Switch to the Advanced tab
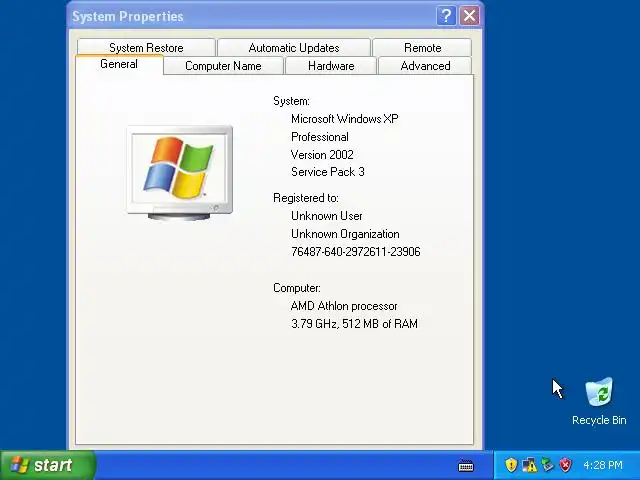Viewport: 640px width, 480px height. click(425, 66)
